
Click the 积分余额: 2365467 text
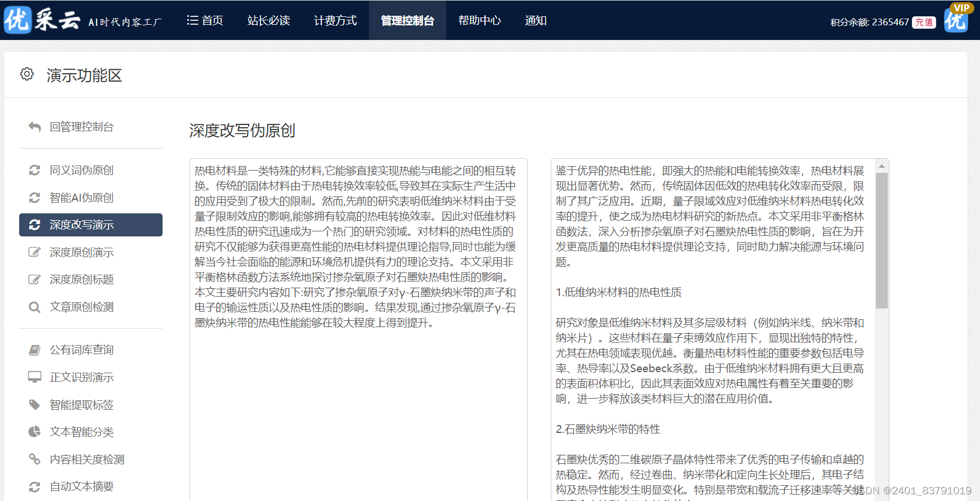[870, 22]
